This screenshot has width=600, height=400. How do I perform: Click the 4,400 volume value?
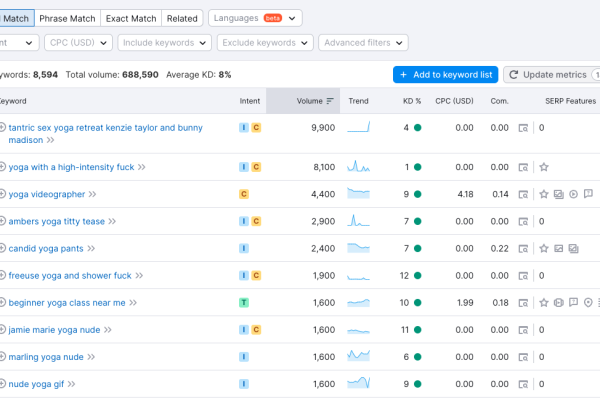pos(323,194)
